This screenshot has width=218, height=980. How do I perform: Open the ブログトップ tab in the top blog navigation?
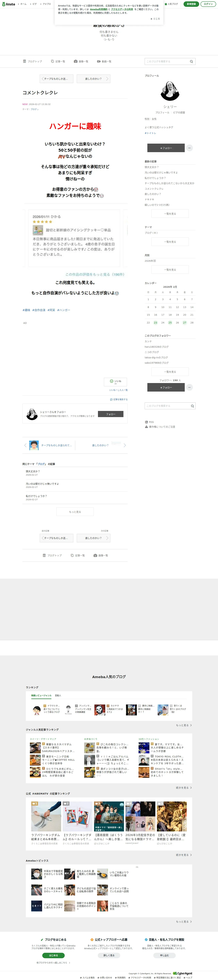click(x=33, y=61)
